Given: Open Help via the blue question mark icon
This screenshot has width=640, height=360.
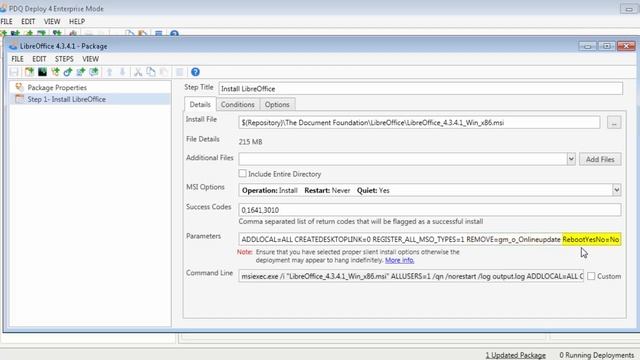Looking at the screenshot, I should [195, 72].
